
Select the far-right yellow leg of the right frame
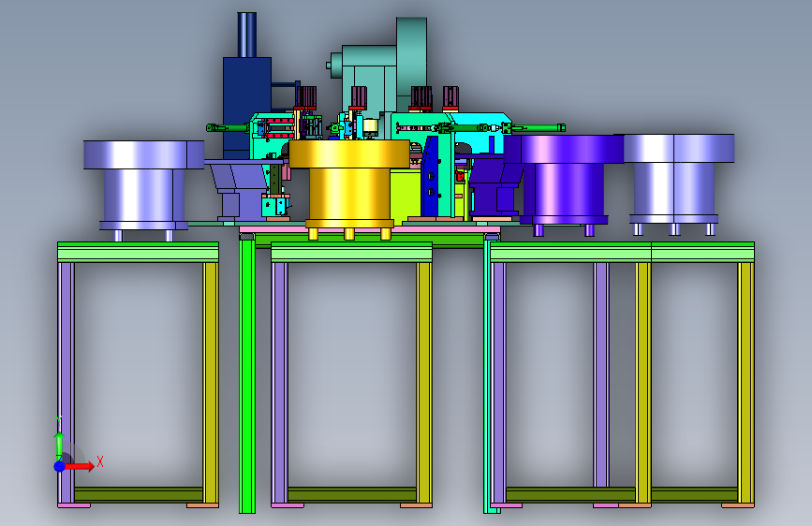tap(746, 383)
